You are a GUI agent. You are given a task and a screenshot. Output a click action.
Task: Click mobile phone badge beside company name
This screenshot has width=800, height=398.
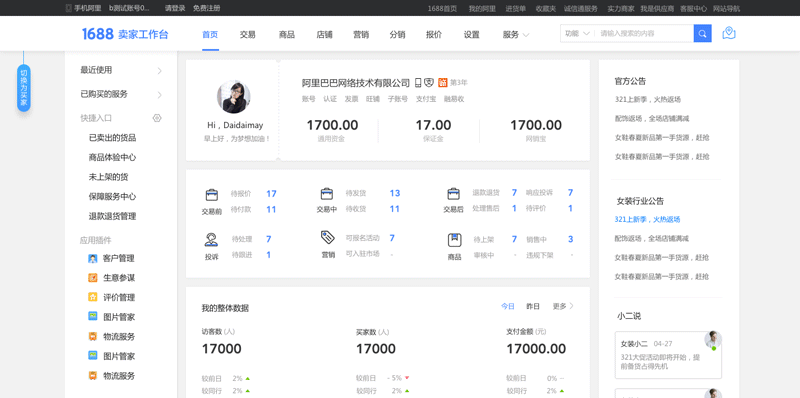(x=418, y=83)
